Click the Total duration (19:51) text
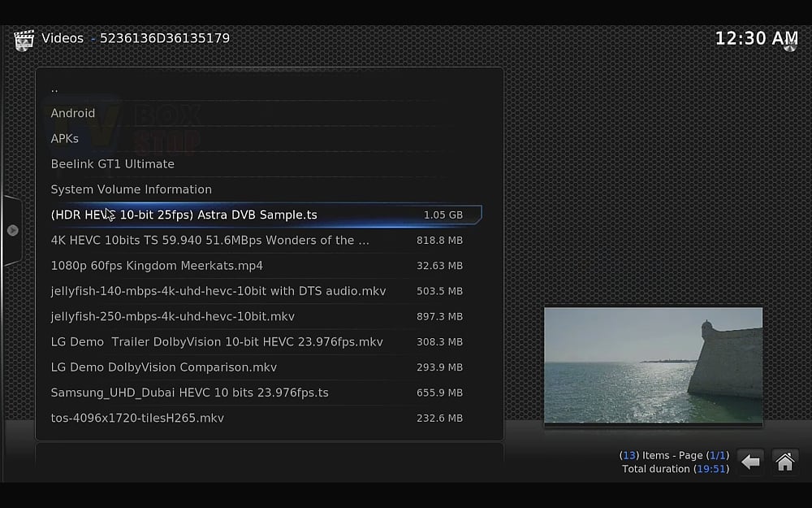 [676, 469]
